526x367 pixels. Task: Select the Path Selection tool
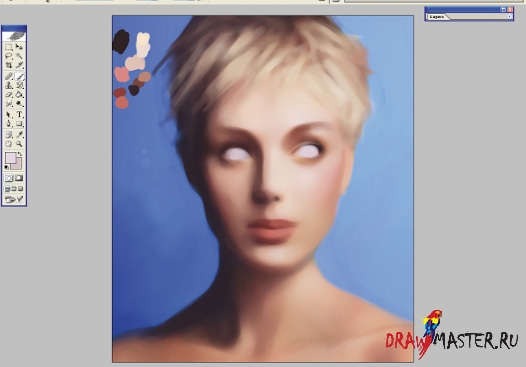pos(9,115)
